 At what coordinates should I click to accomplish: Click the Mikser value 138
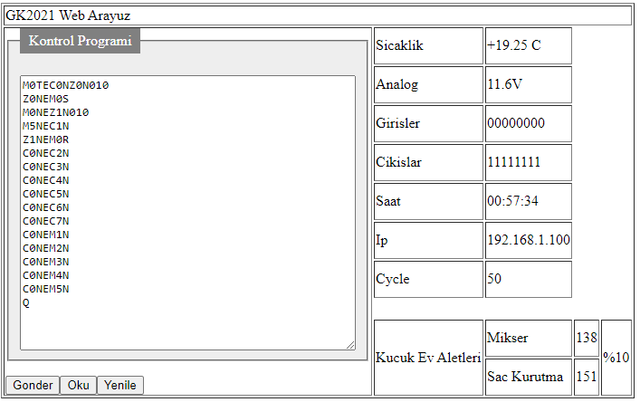(586, 338)
